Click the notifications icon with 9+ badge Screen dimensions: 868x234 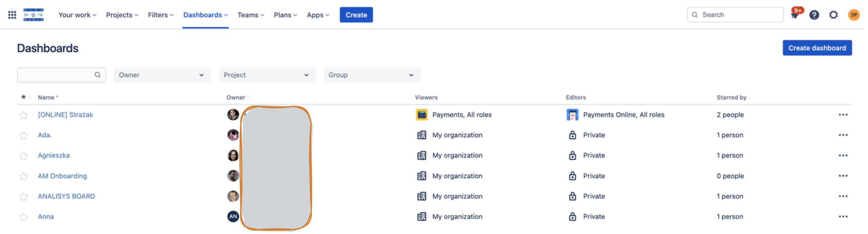pyautogui.click(x=795, y=15)
